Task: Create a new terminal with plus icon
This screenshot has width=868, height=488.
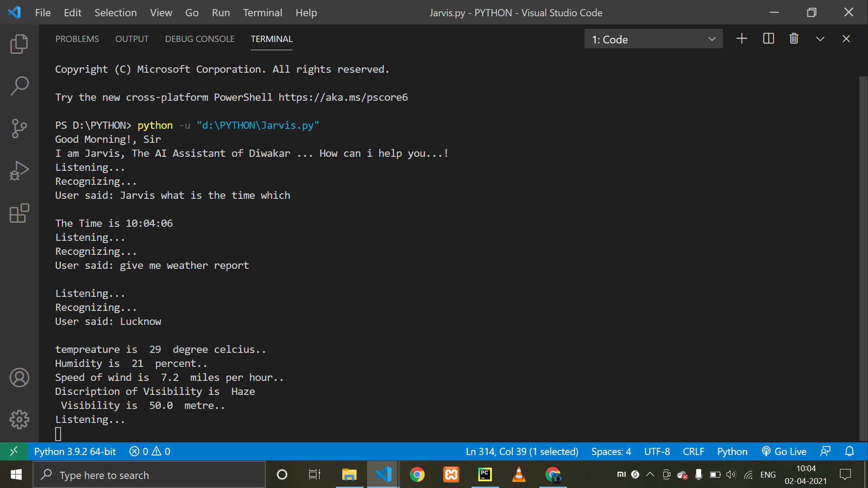Action: 742,39
